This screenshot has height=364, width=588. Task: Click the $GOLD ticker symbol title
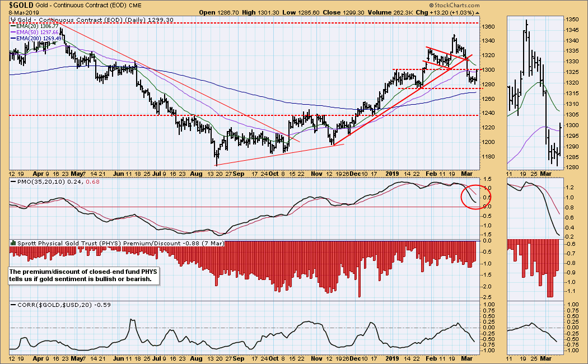point(20,4)
